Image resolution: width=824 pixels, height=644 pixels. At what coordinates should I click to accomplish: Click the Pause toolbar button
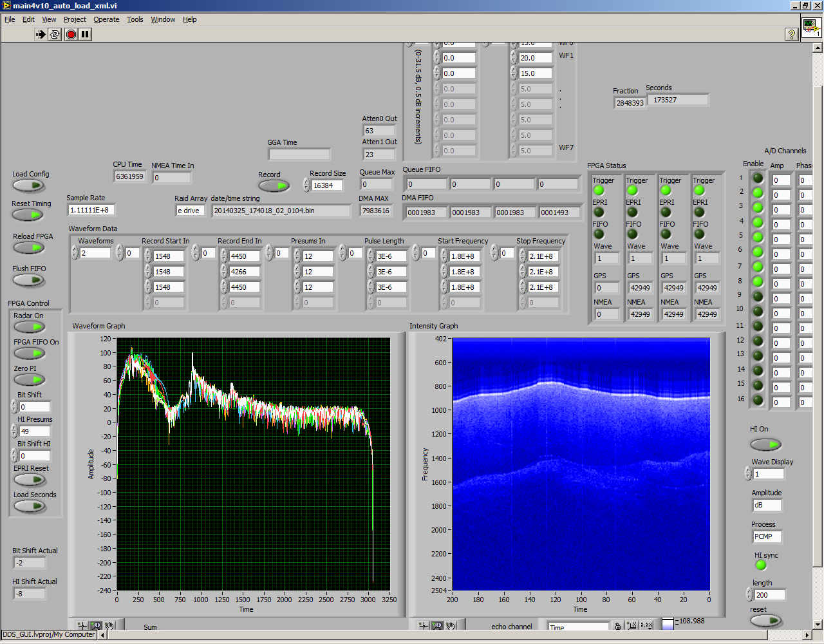tap(86, 34)
